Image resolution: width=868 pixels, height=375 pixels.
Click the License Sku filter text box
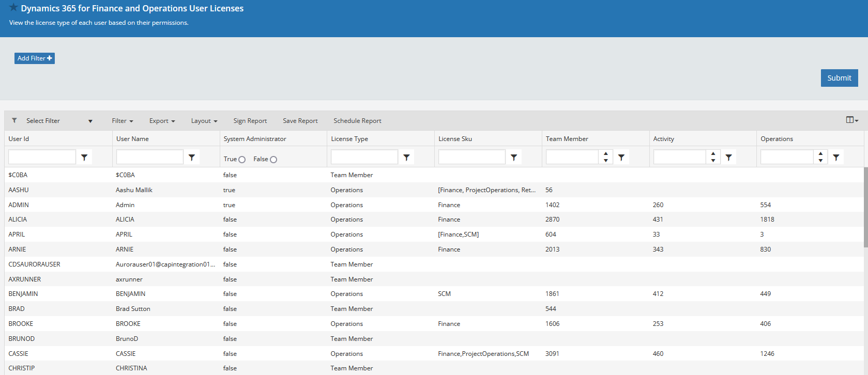pos(472,157)
